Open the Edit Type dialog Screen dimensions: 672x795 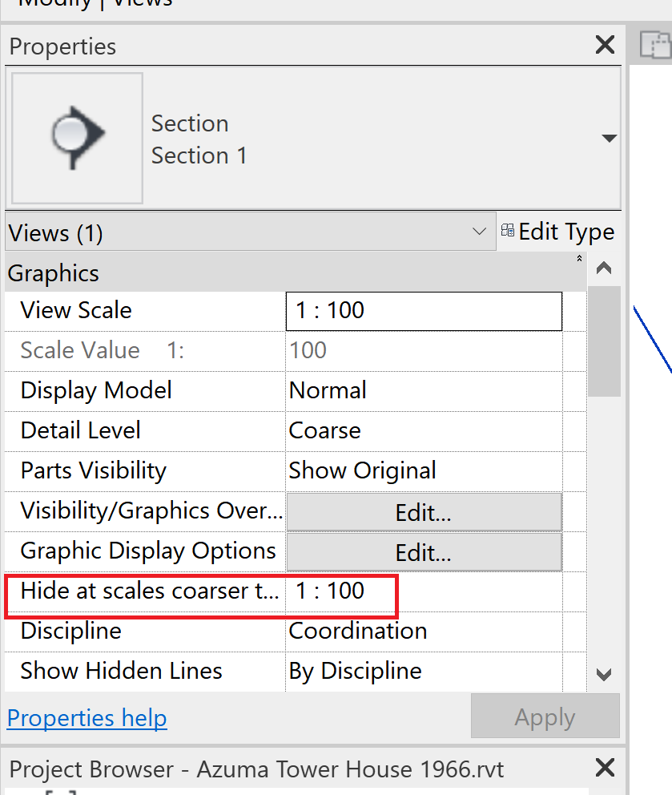557,232
